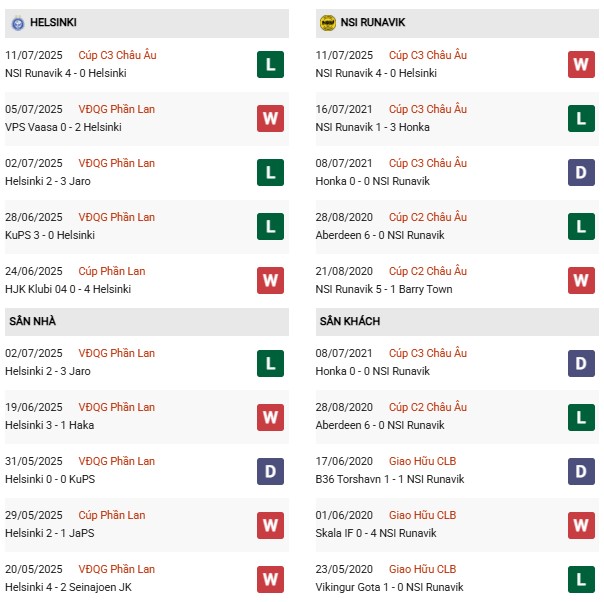Image resolution: width=604 pixels, height=602 pixels.
Task: Click the W badge for VPS Vaasa match
Action: tap(270, 119)
